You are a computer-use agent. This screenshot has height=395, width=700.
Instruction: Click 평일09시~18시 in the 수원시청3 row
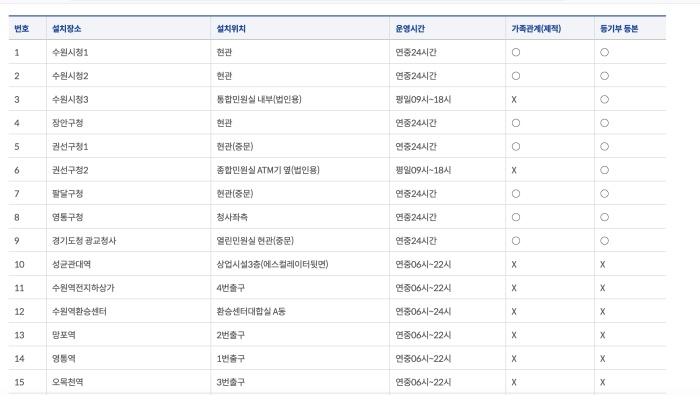coord(423,100)
